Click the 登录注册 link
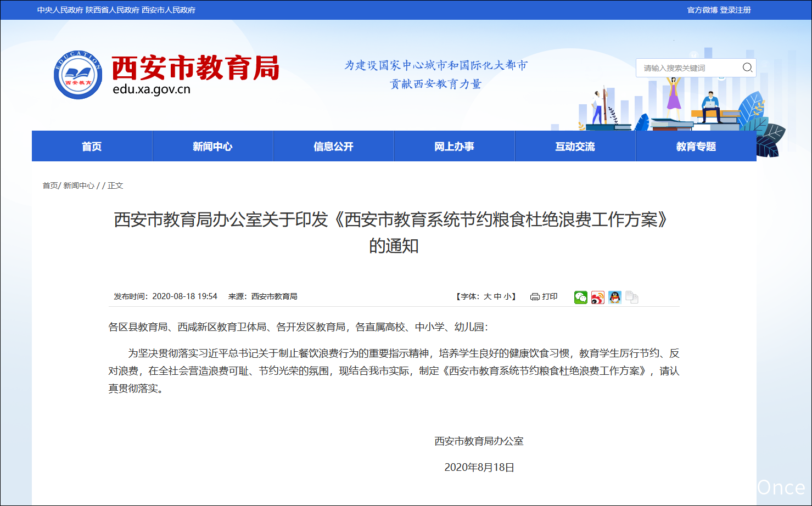Viewport: 812px width, 506px height. [x=736, y=10]
